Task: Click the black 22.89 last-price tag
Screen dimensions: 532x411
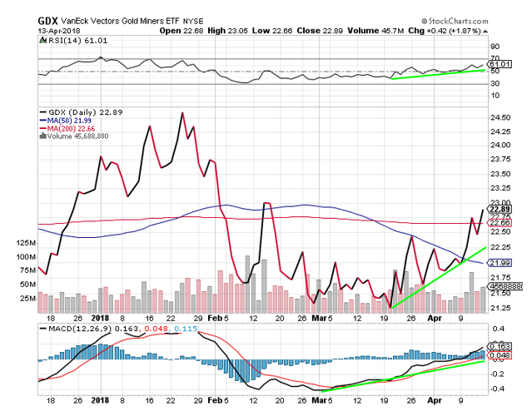Action: 499,209
